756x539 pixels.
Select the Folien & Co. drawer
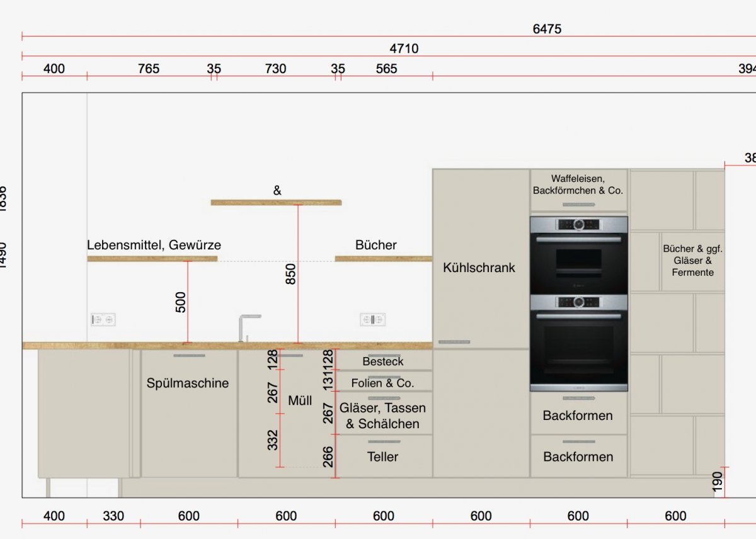pyautogui.click(x=383, y=383)
